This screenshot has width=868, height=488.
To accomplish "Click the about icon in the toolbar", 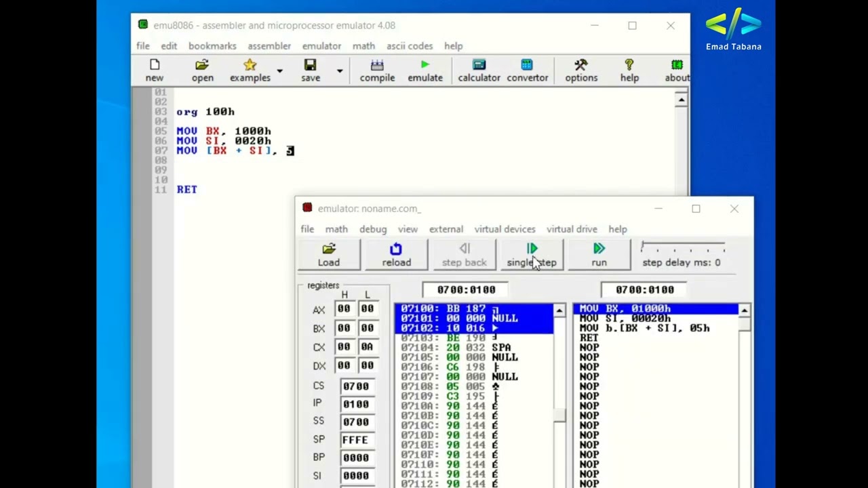I will point(677,70).
